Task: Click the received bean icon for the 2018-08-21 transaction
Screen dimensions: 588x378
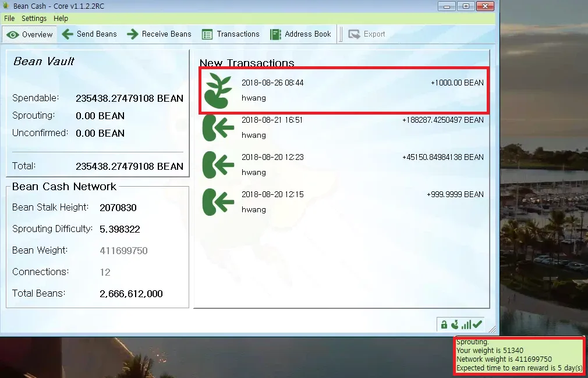Action: pyautogui.click(x=218, y=128)
